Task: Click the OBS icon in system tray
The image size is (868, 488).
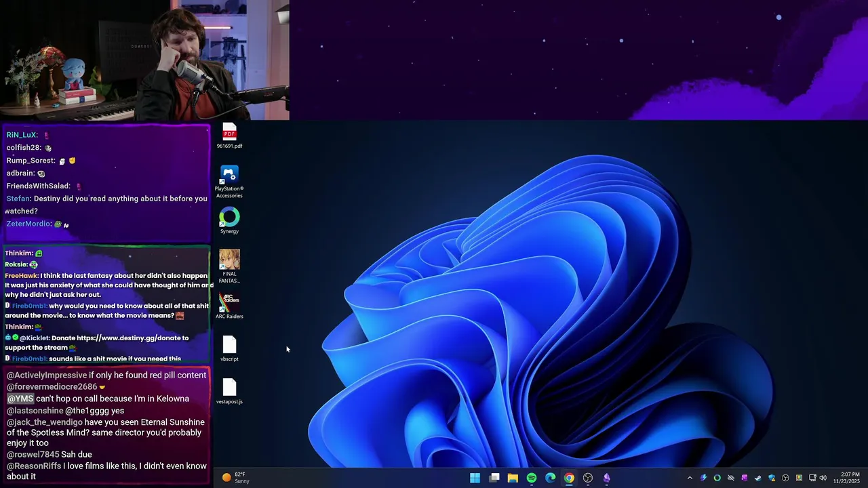Action: [x=785, y=478]
